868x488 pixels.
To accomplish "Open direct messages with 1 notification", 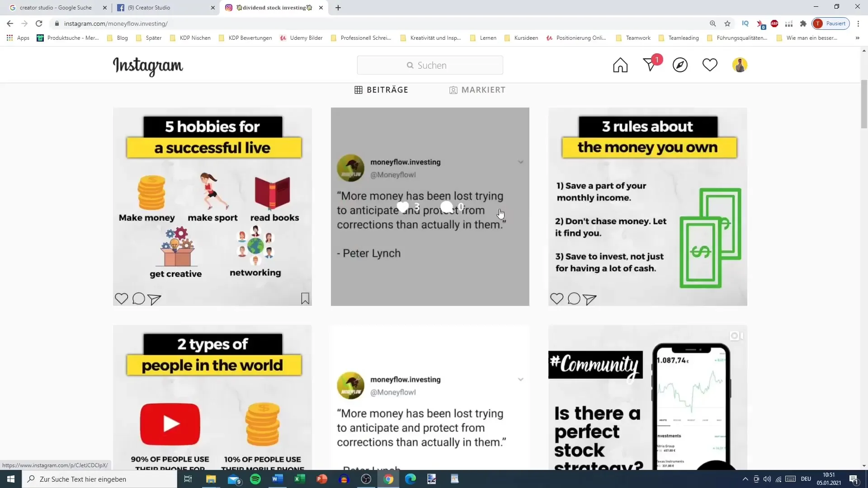I will click(x=651, y=64).
